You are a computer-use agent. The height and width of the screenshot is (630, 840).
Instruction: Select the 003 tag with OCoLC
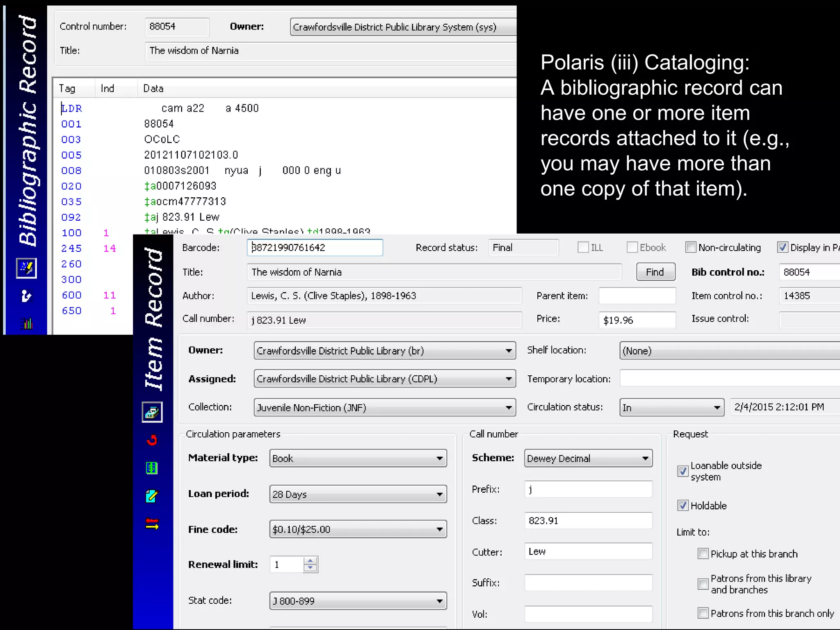coord(285,139)
